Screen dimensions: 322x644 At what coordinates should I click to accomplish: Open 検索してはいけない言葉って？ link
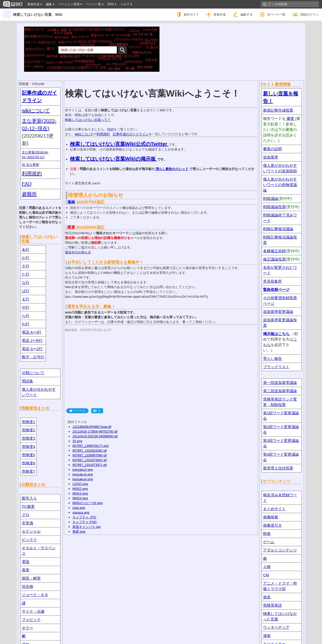click(x=88, y=120)
